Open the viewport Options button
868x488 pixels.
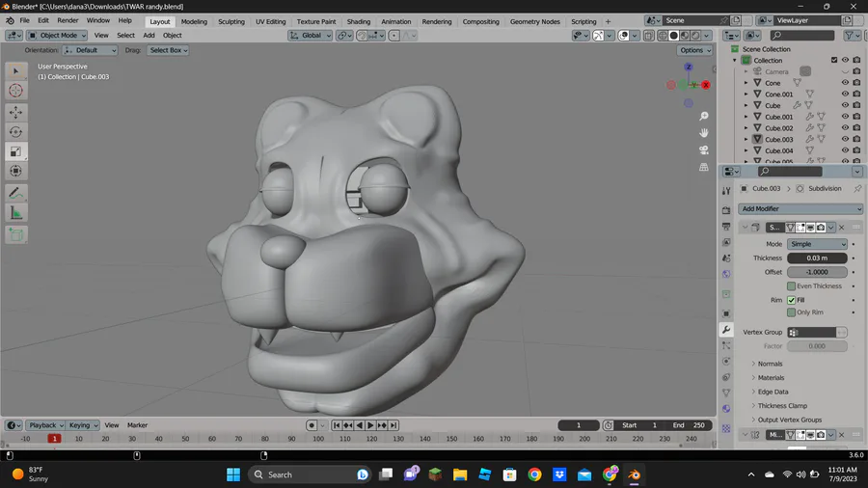coord(694,50)
